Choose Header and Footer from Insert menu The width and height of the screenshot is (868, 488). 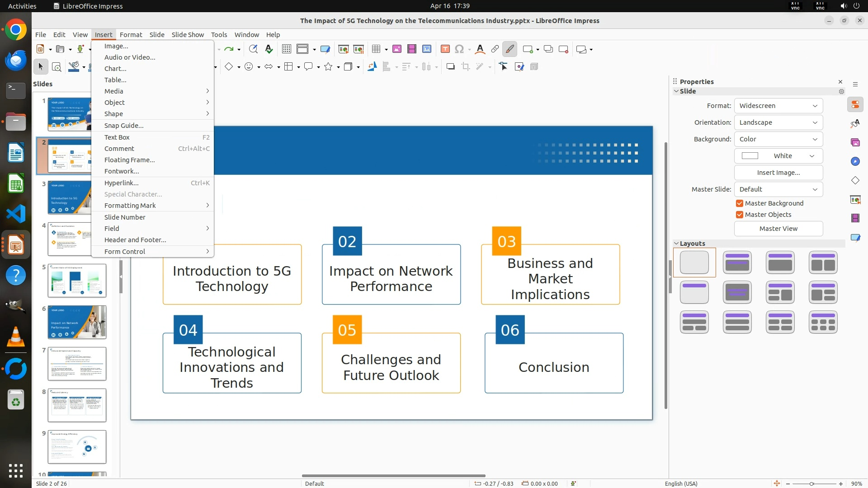135,240
